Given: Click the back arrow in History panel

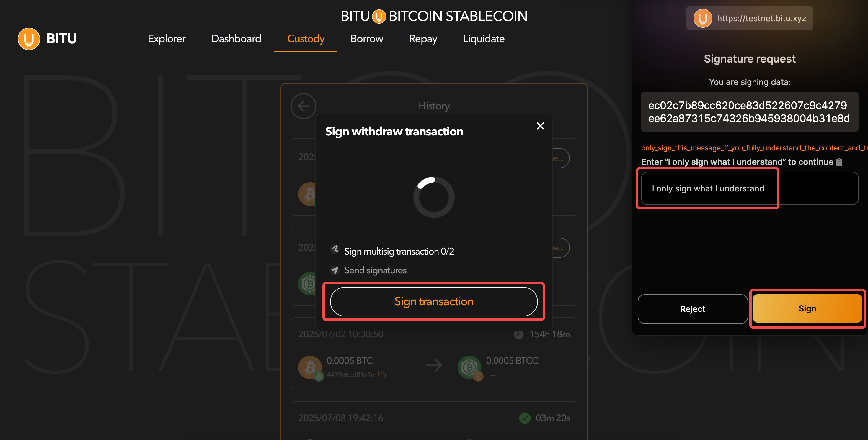Looking at the screenshot, I should [x=303, y=106].
